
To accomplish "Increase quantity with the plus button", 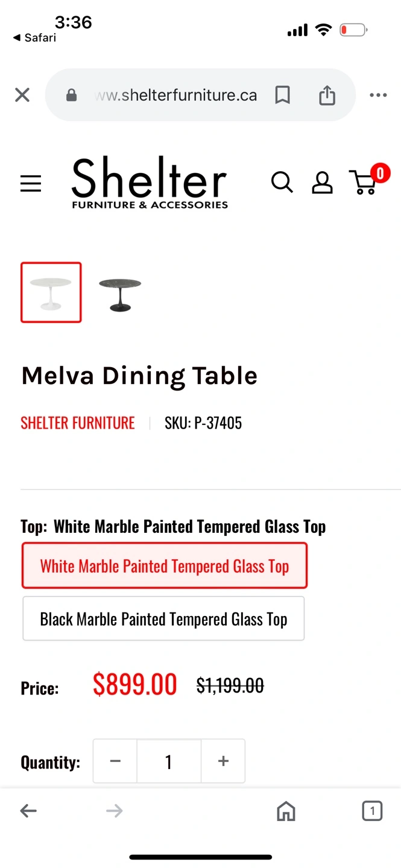I will pyautogui.click(x=223, y=761).
